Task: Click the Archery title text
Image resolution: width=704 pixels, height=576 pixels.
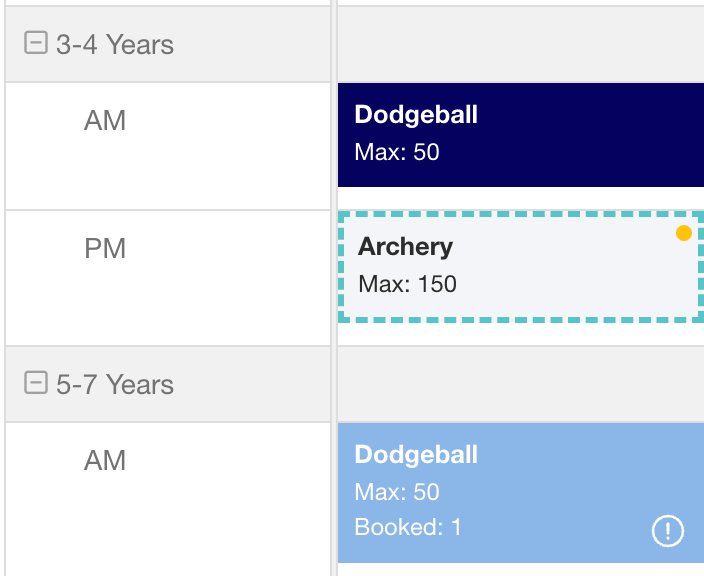Action: [405, 247]
